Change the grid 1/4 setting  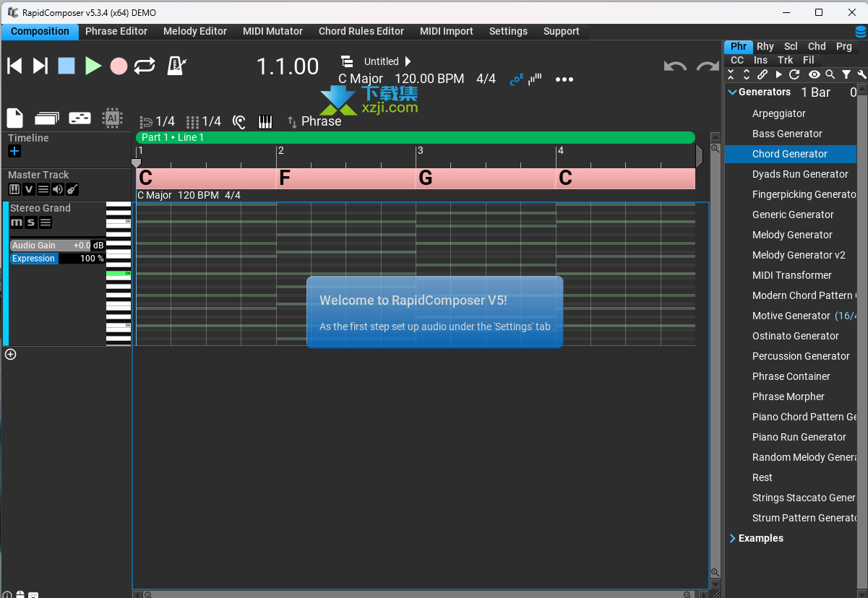pos(204,121)
